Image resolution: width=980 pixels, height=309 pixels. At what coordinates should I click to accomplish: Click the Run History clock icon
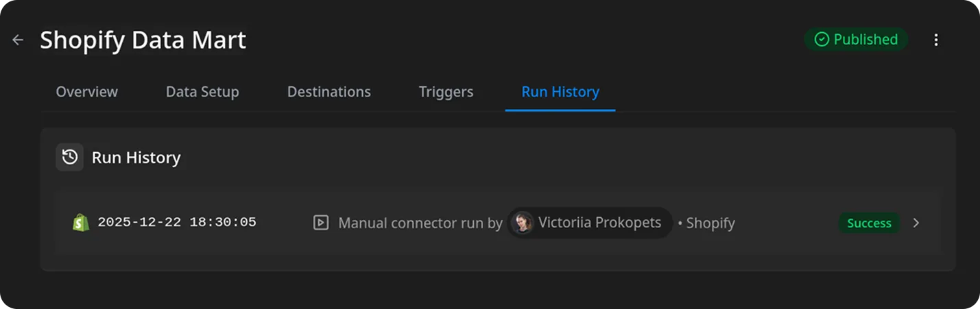(70, 158)
